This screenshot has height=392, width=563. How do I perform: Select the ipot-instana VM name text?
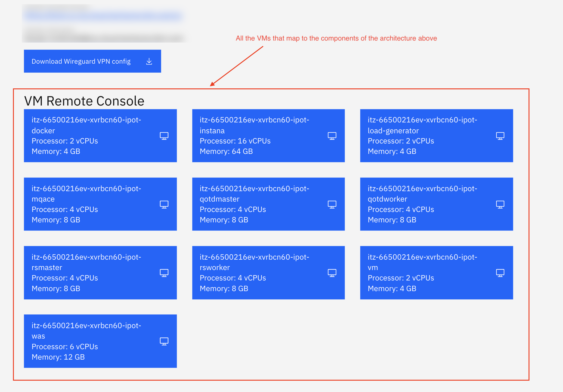point(254,125)
